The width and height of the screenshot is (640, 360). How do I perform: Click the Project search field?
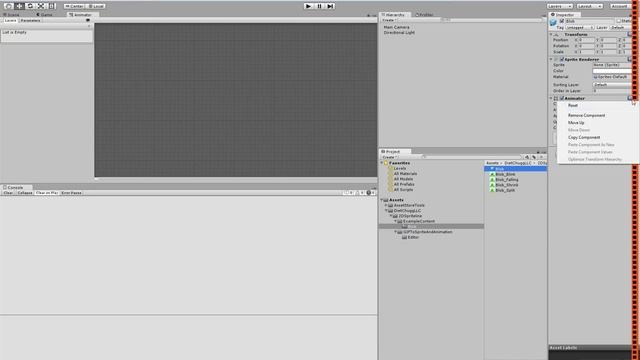pyautogui.click(x=471, y=157)
